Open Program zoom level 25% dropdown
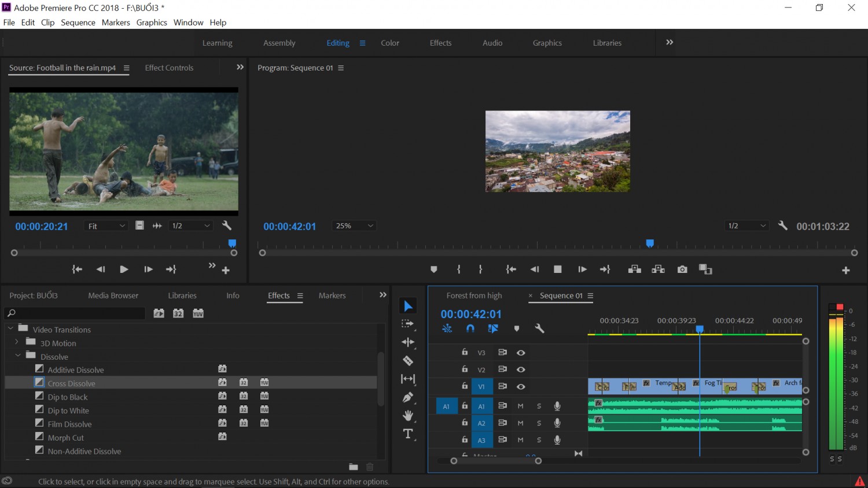This screenshot has width=868, height=488. click(x=354, y=225)
